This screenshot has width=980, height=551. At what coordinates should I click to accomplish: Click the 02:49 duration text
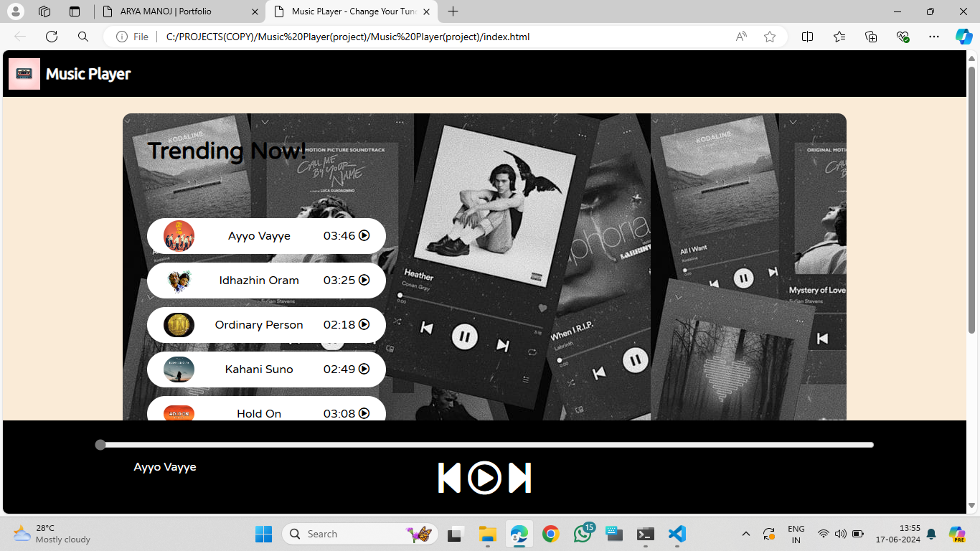click(339, 369)
